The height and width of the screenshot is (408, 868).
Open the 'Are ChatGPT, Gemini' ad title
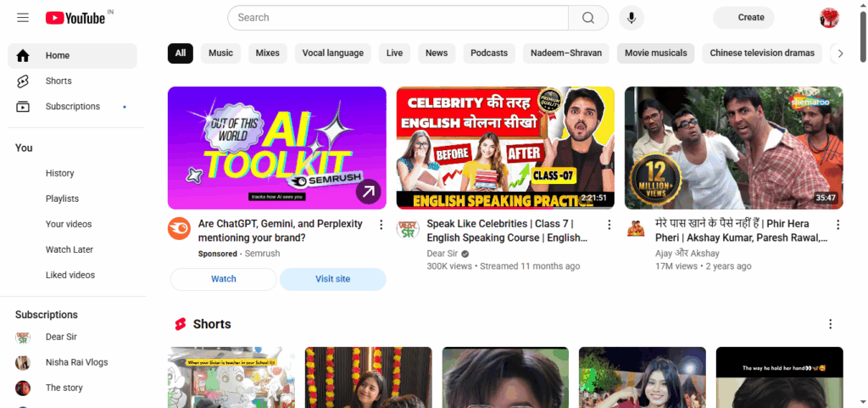(281, 231)
